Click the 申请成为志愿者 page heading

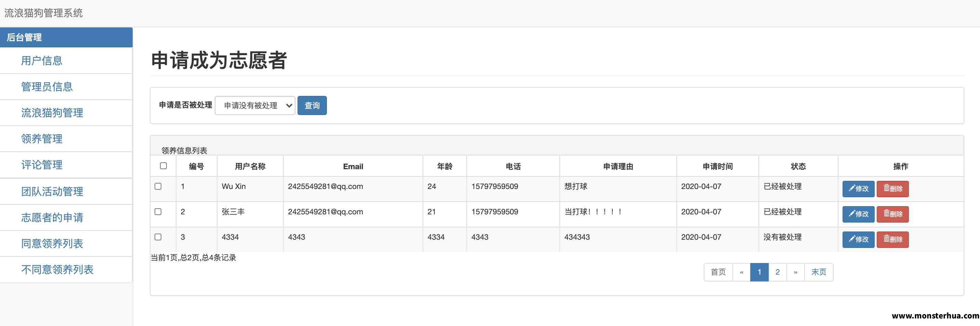[x=219, y=60]
